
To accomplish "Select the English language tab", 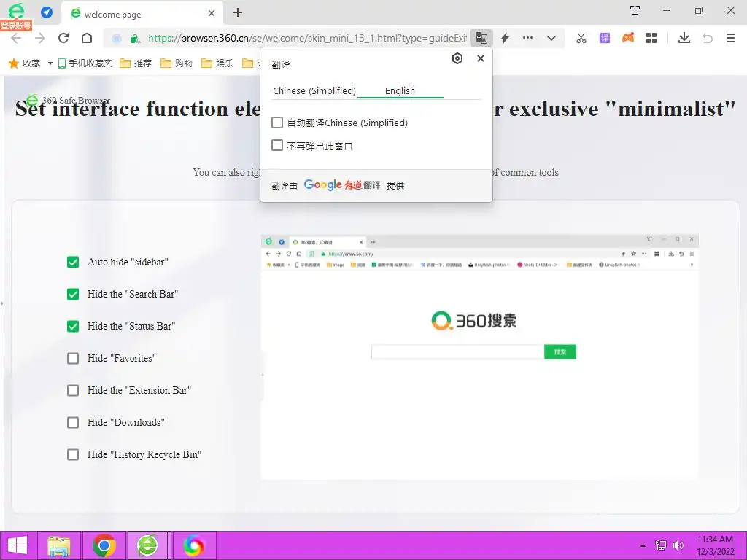I will [x=400, y=90].
